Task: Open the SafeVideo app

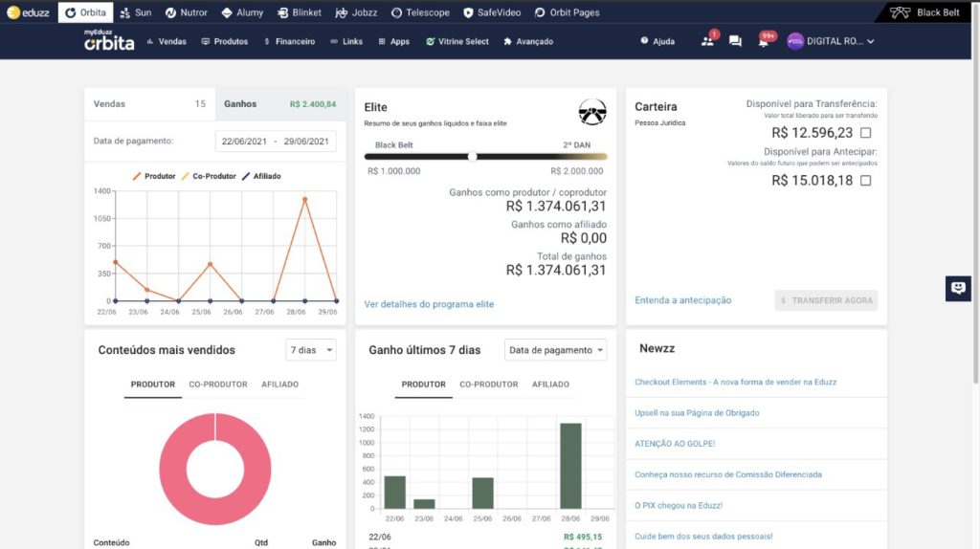Action: point(492,12)
